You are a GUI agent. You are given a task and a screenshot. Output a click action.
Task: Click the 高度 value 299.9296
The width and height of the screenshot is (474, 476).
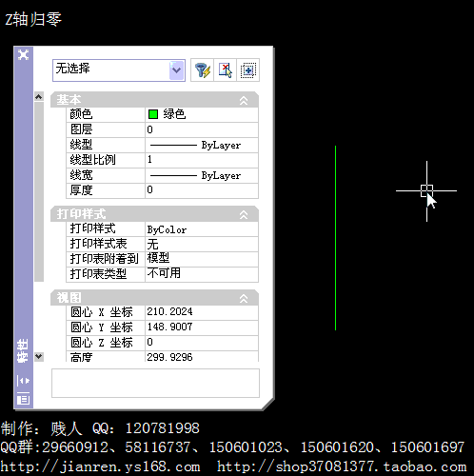point(202,356)
